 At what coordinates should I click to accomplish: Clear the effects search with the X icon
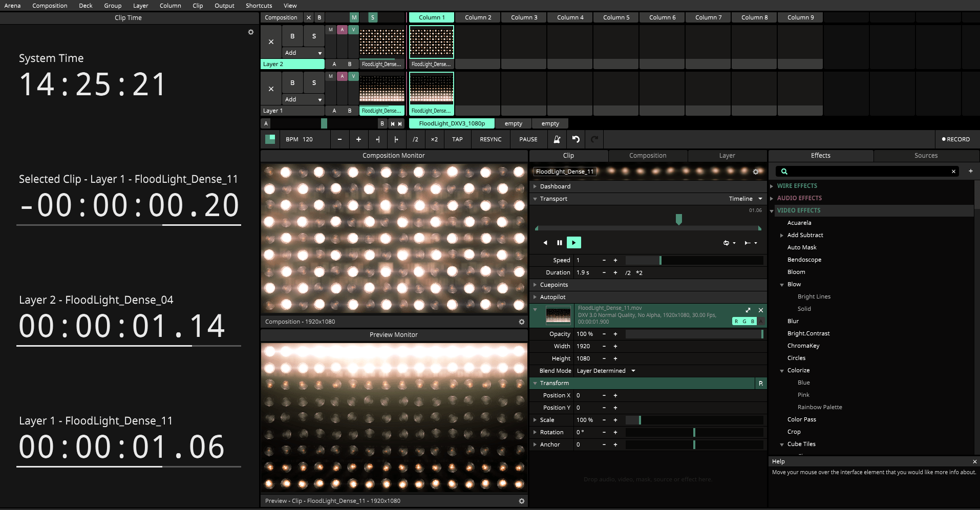point(953,171)
